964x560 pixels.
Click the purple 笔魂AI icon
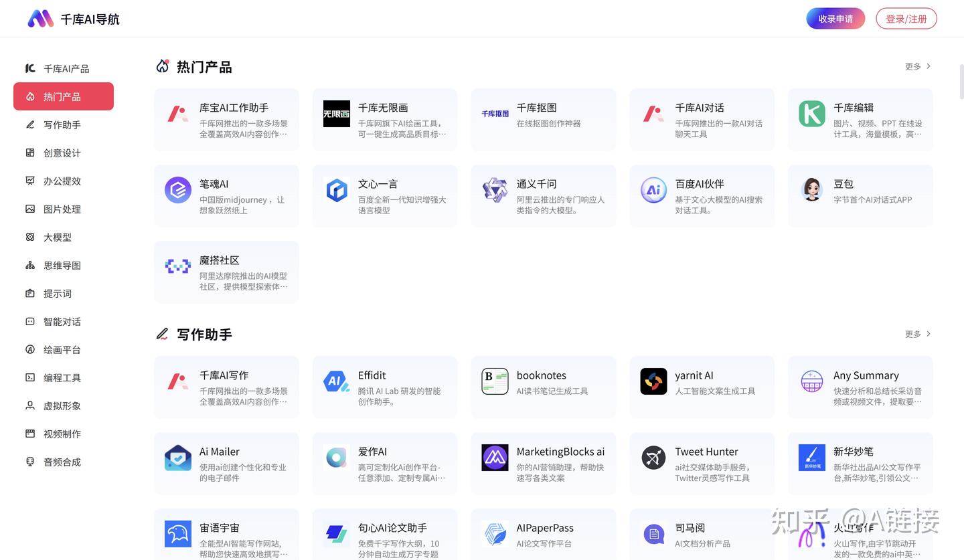point(178,190)
